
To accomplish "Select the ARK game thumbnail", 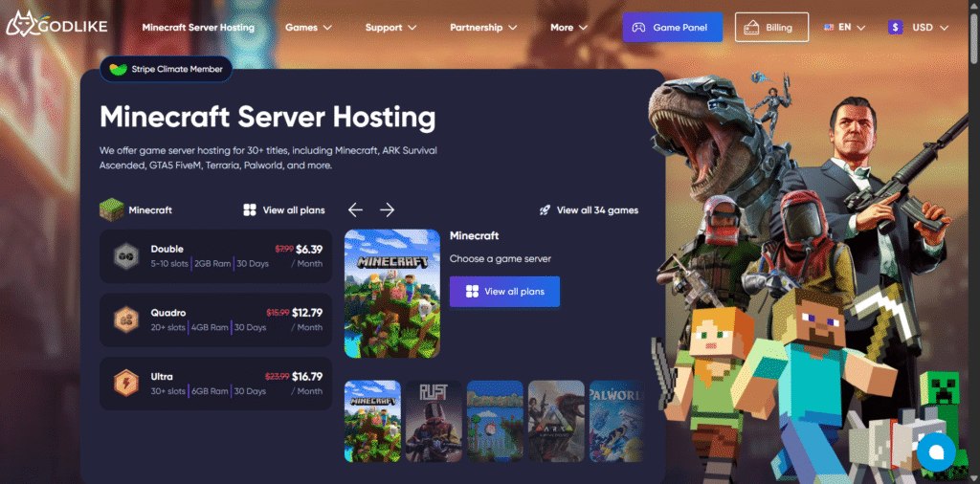I will (556, 421).
